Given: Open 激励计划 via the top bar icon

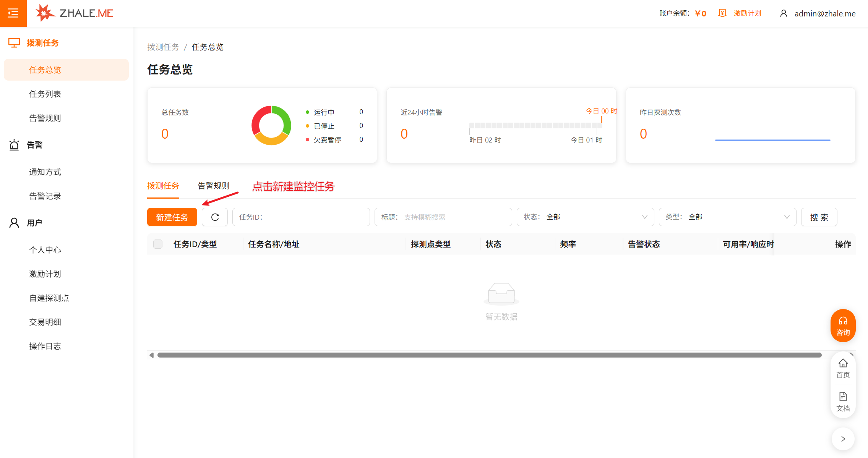Looking at the screenshot, I should [x=722, y=13].
